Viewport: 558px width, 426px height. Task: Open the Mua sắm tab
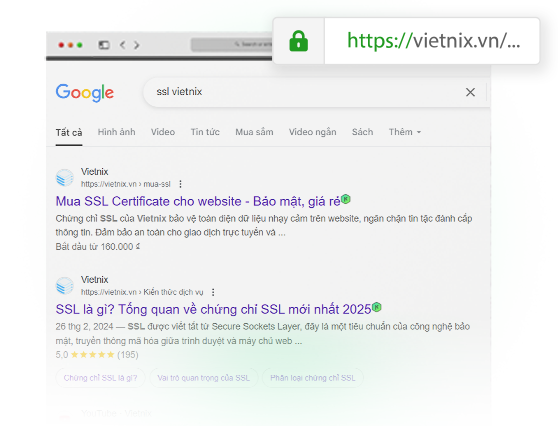coord(254,132)
